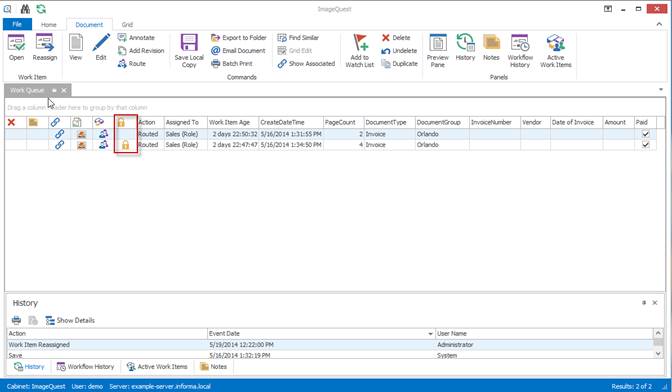Click the DocumentType column header
The width and height of the screenshot is (672, 392).
[389, 123]
